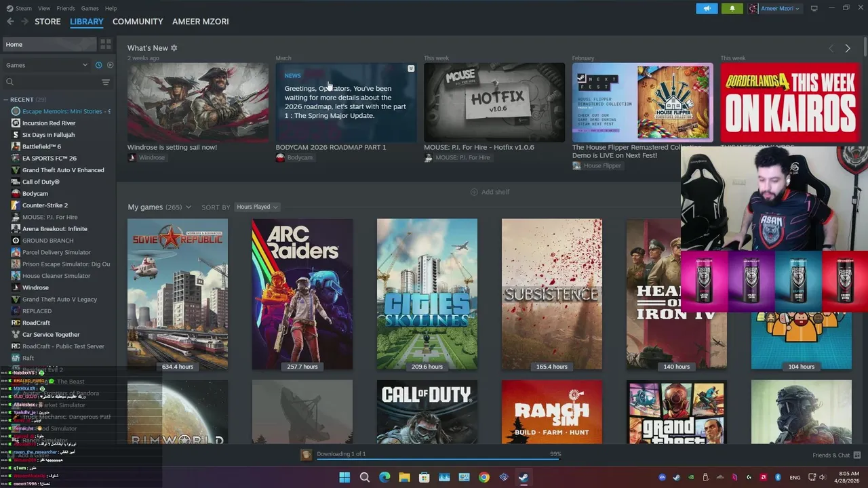
Task: Expand the Games type dropdown
Action: tap(46, 65)
